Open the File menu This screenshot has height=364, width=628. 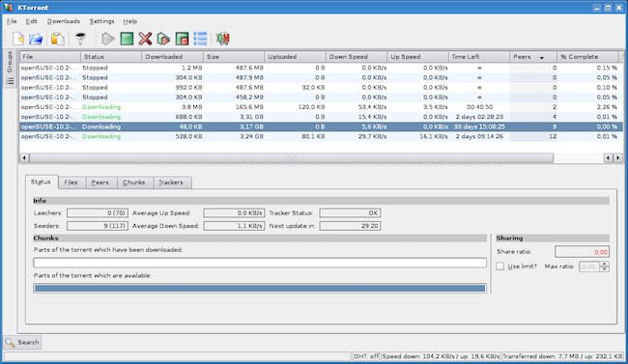pyautogui.click(x=12, y=21)
